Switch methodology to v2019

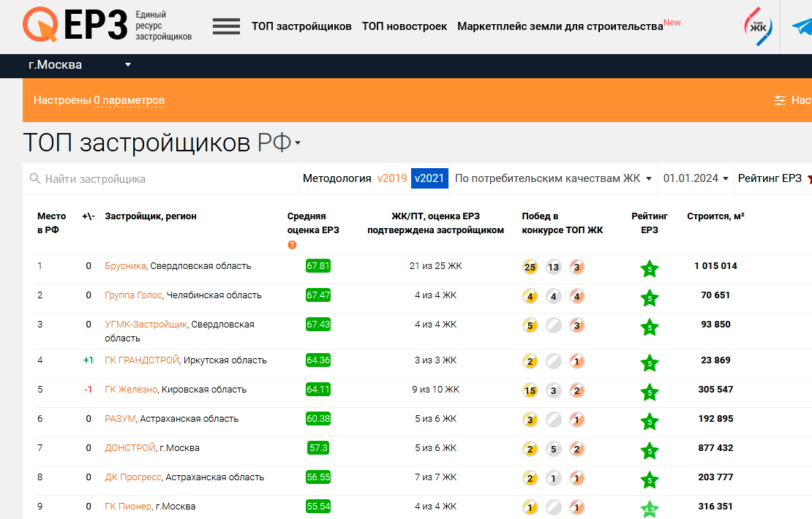point(391,178)
